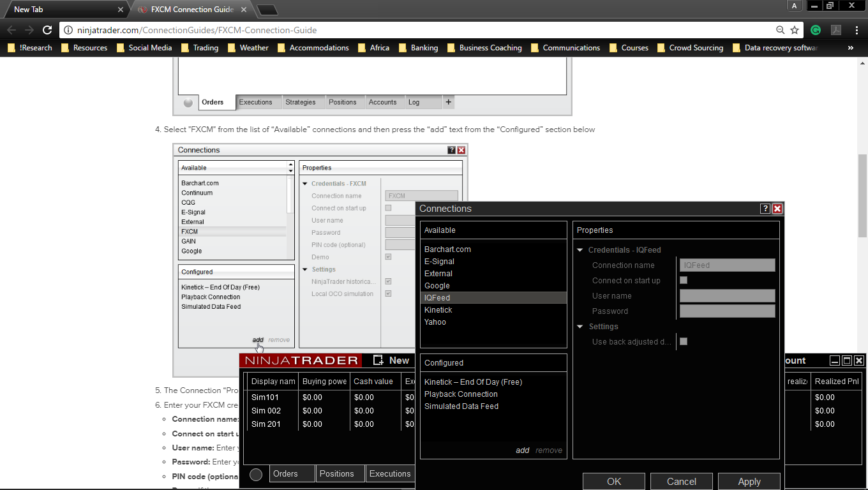
Task: Bookmark this page with the star icon
Action: pos(795,30)
